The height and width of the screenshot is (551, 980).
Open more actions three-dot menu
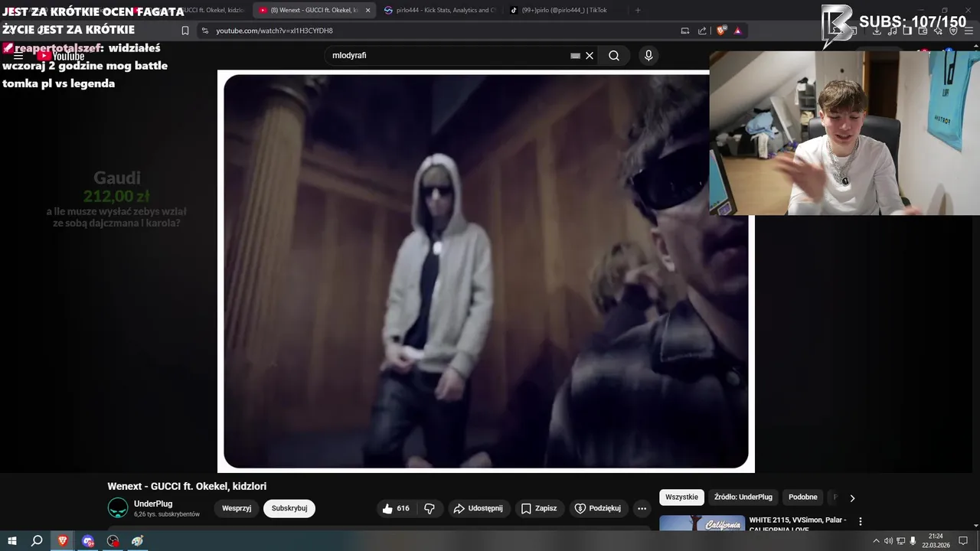[x=642, y=508]
